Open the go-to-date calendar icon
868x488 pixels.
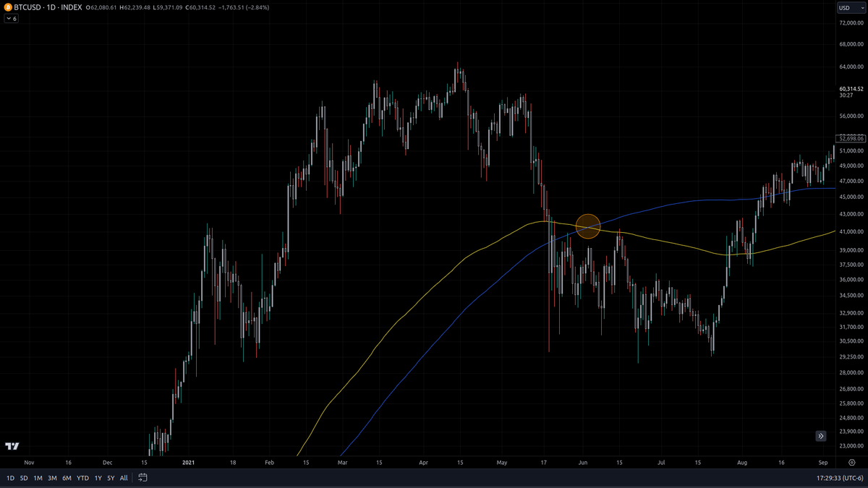[x=143, y=478]
